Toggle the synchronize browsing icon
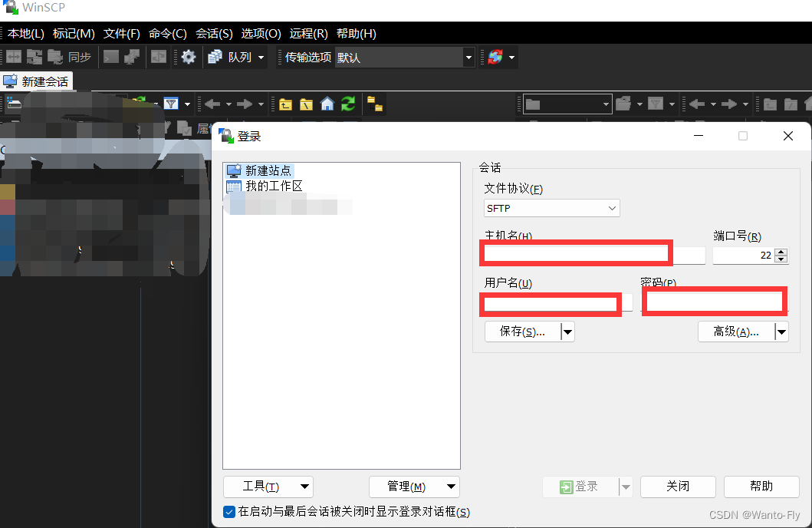Image resolution: width=812 pixels, height=528 pixels. [x=159, y=57]
